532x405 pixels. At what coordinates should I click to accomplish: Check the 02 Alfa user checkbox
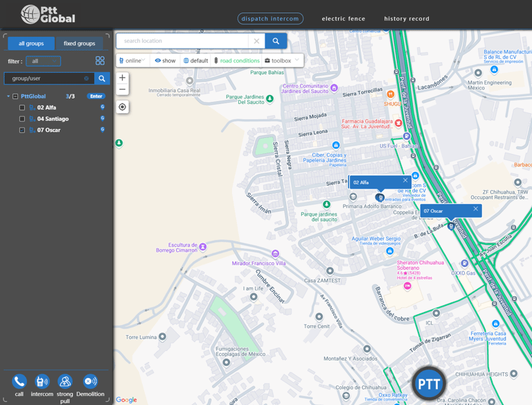point(22,107)
